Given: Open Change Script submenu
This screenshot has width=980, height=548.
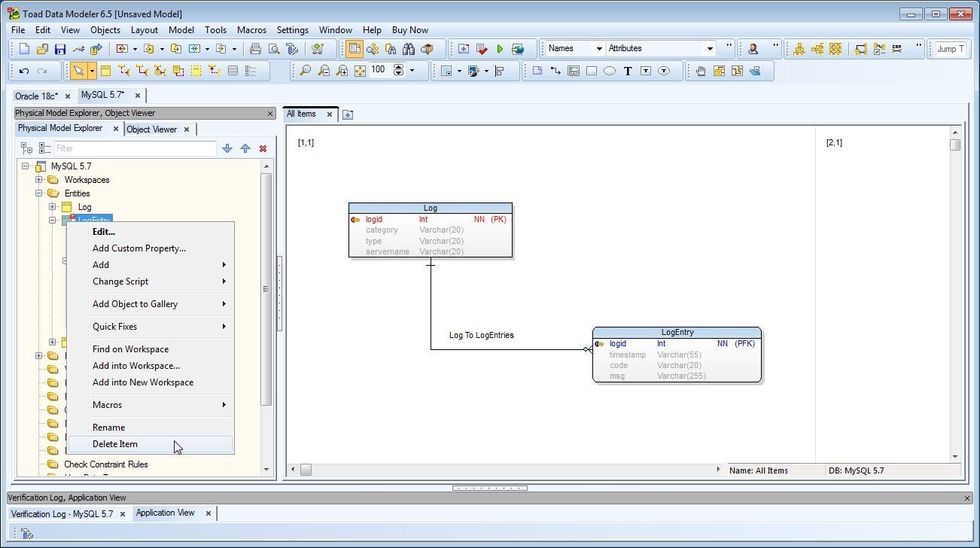Looking at the screenshot, I should (x=151, y=282).
